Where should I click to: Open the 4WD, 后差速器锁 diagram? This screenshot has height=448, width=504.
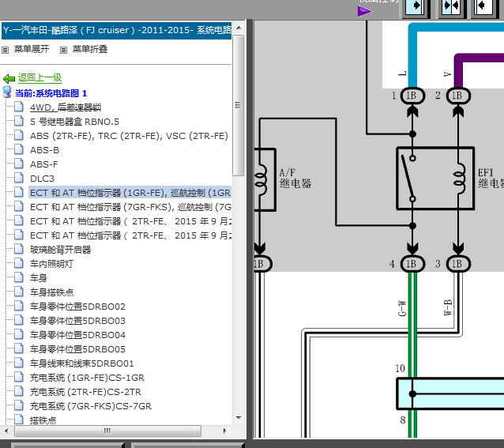click(66, 107)
